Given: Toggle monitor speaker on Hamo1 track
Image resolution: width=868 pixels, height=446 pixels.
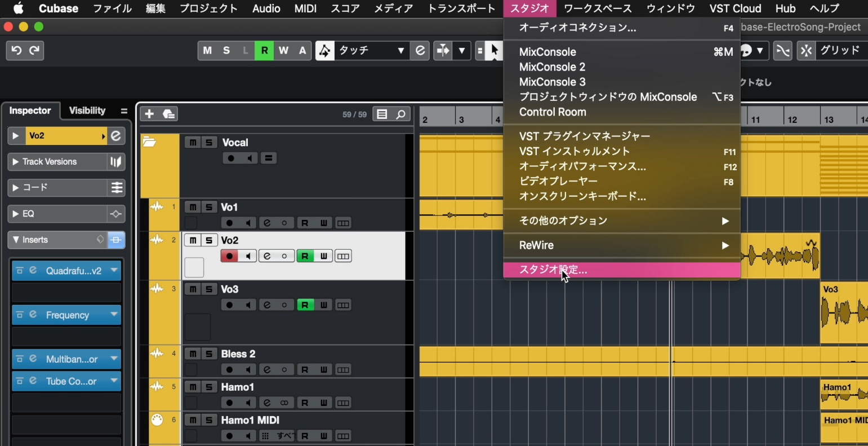Looking at the screenshot, I should click(x=248, y=403).
